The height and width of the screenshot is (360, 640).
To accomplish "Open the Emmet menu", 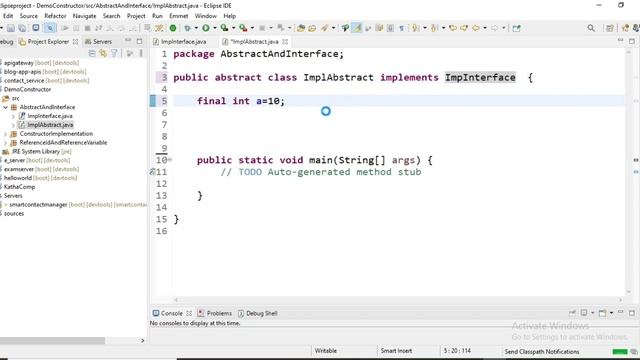I will point(178,16).
